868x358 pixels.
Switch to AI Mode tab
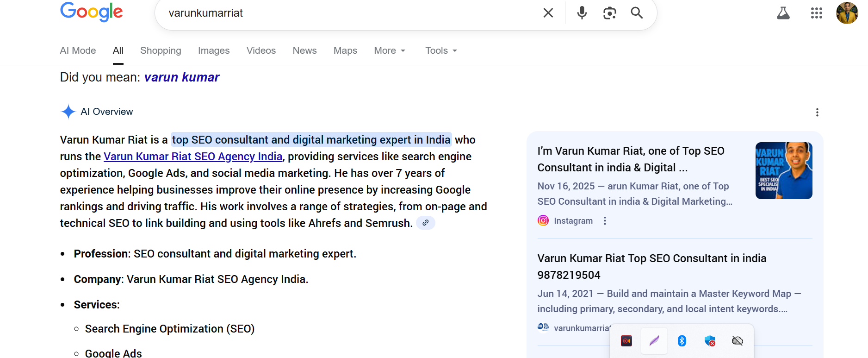coord(78,50)
